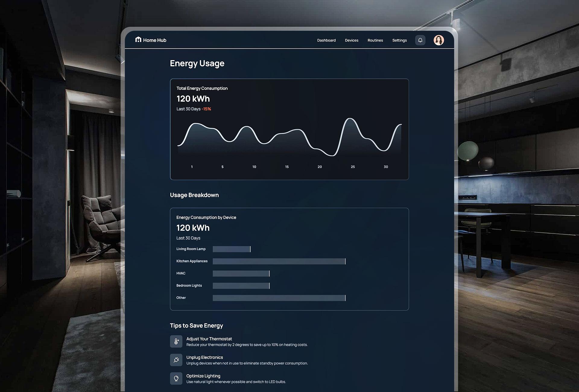
Task: Click the Adjust Your Thermostat tip title
Action: click(x=209, y=339)
